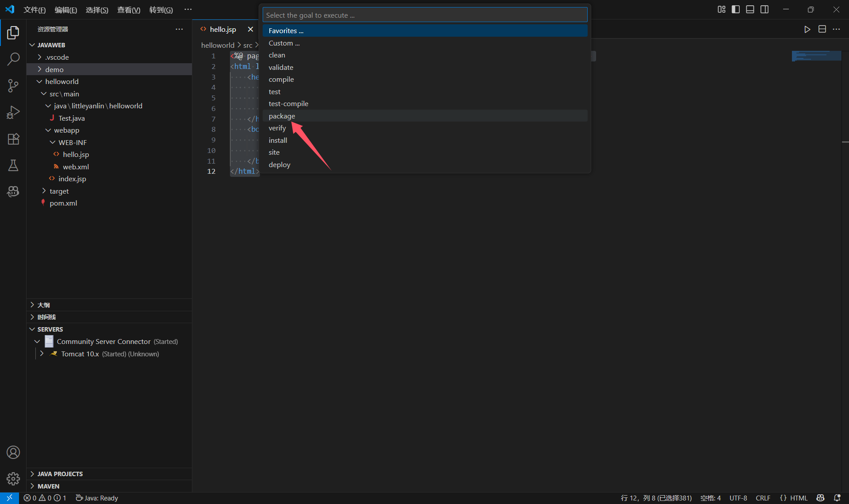Toggle the bottom panel layout button

tap(750, 9)
